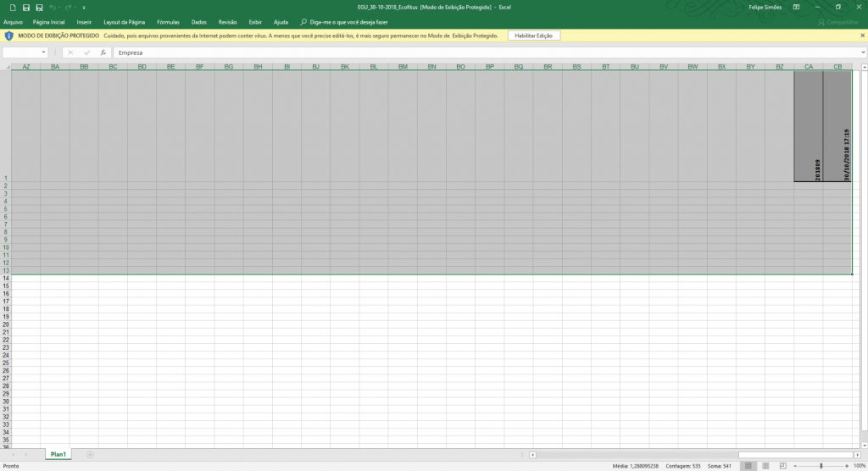Click the blue shield icon on warning bar

[x=8, y=36]
